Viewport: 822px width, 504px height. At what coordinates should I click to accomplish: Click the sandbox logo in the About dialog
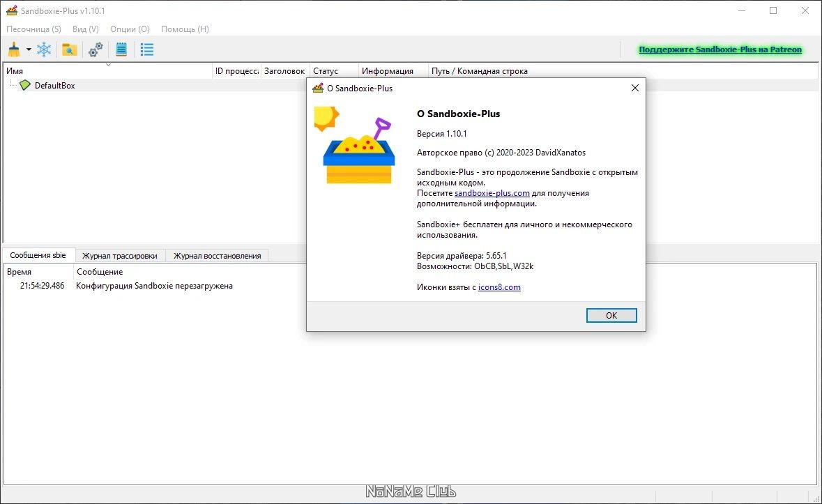pos(354,146)
